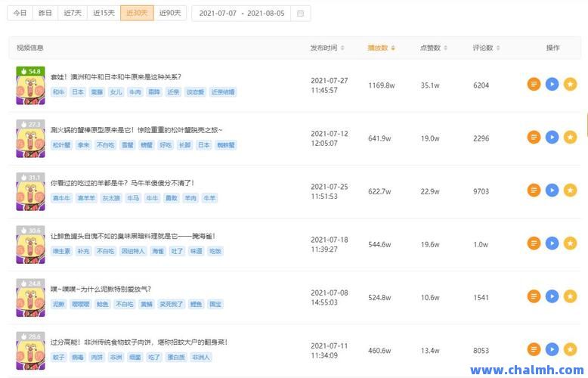Click the 35.1w likes value
The image size is (588, 378).
click(x=430, y=85)
